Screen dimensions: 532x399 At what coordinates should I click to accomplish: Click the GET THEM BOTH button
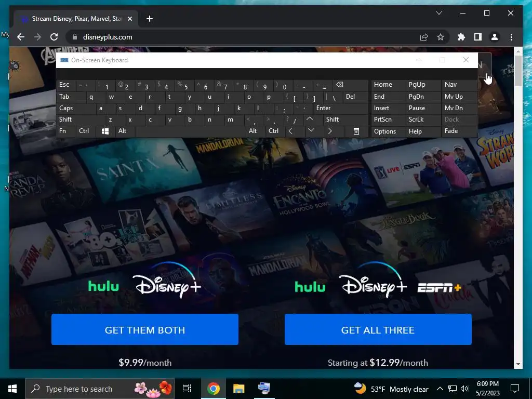(145, 329)
